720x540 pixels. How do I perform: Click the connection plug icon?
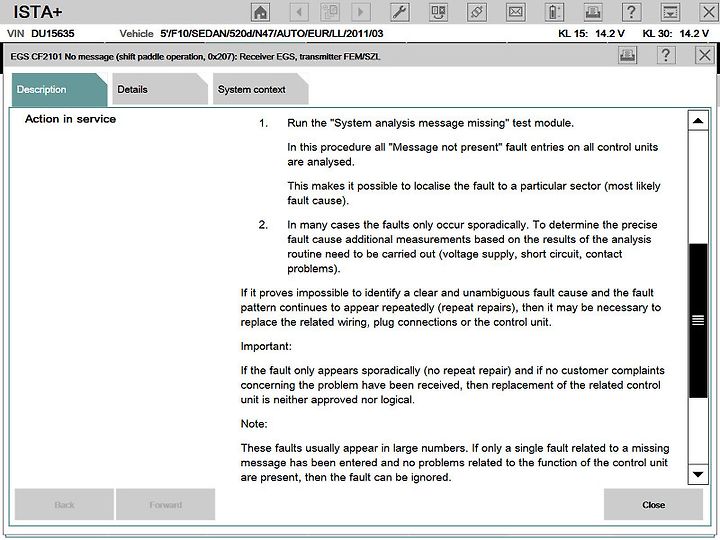click(477, 12)
